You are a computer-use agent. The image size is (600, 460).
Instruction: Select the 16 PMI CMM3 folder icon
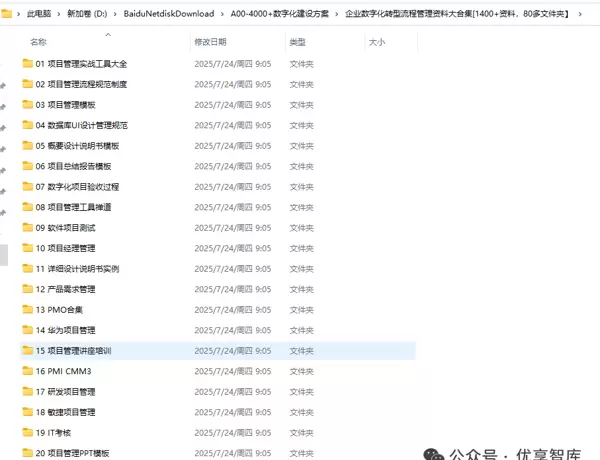coord(27,371)
